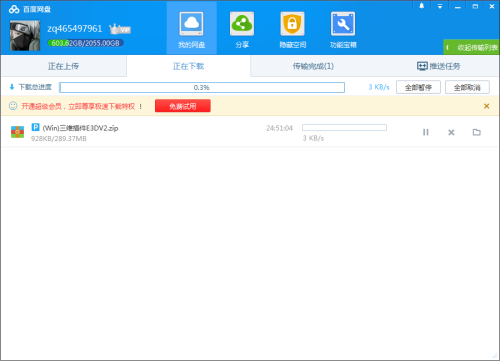Image resolution: width=500 pixels, height=361 pixels.
Task: Click the 3 KB/s total speed text
Action: 379,87
